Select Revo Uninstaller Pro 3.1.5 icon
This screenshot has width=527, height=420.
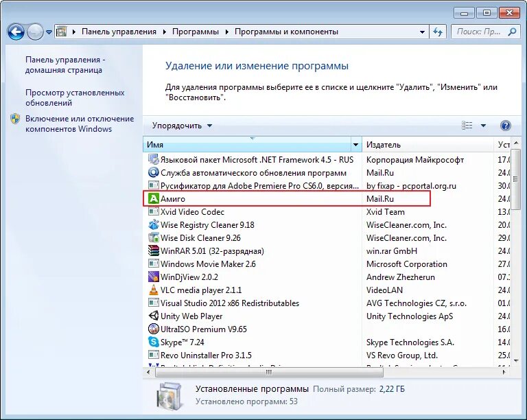tap(153, 355)
